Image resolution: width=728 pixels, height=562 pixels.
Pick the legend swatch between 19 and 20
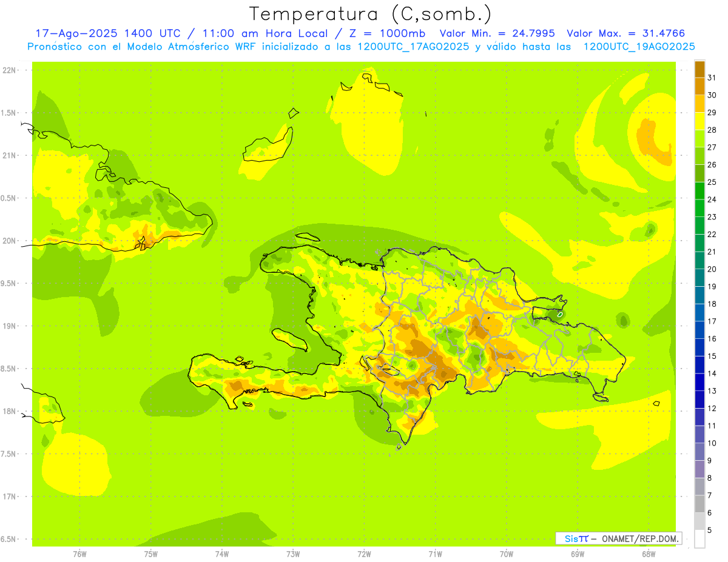[699, 278]
